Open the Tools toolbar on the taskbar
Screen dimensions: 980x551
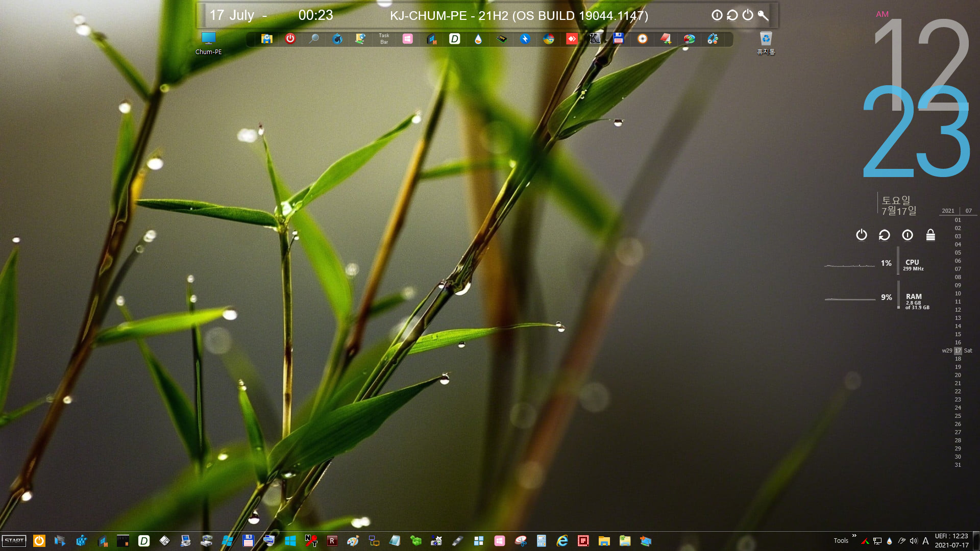841,541
